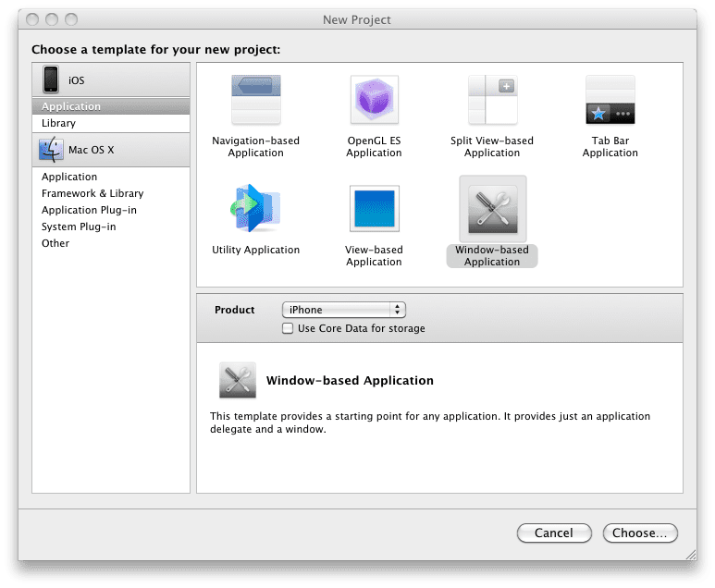Viewport: 715px width, 588px height.
Task: Click the Split View-based Application label
Action: tap(492, 147)
